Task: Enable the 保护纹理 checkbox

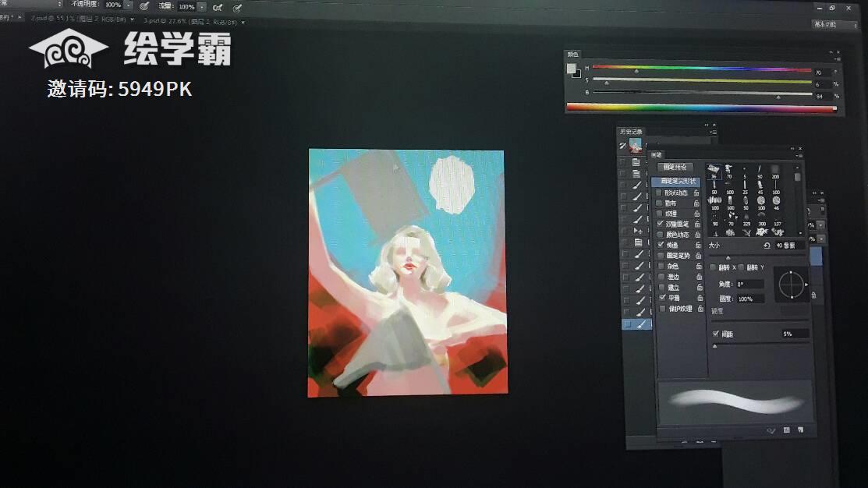Action: 663,309
